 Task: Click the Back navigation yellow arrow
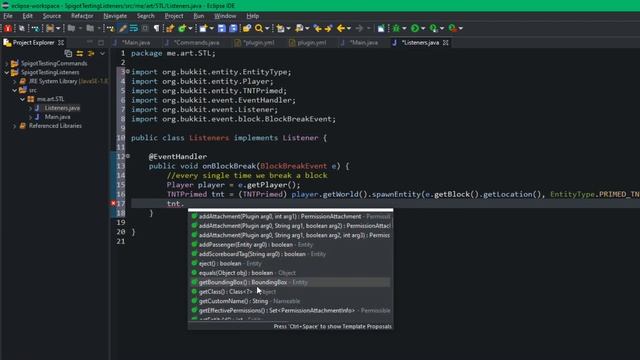tap(340, 28)
